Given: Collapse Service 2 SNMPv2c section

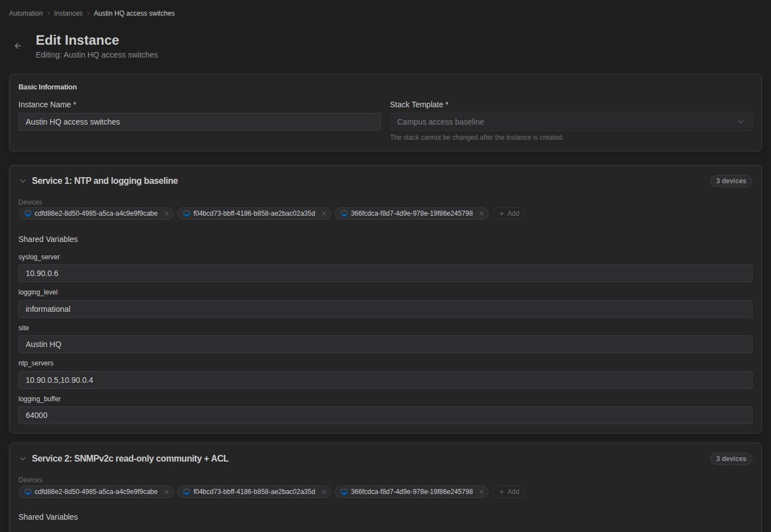Looking at the screenshot, I should [23, 459].
